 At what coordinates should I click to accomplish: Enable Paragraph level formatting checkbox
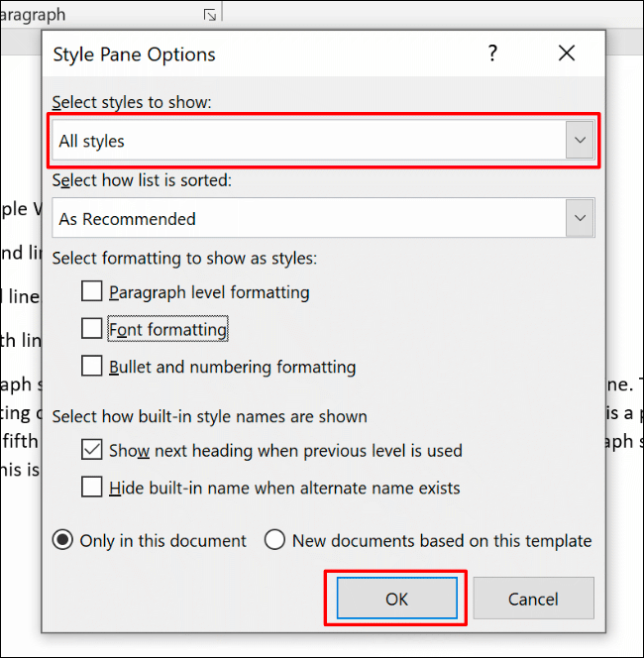click(92, 292)
